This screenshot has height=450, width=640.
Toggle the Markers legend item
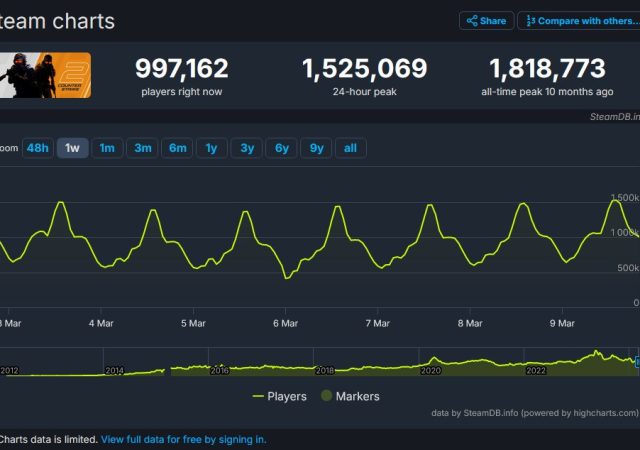coord(349,396)
